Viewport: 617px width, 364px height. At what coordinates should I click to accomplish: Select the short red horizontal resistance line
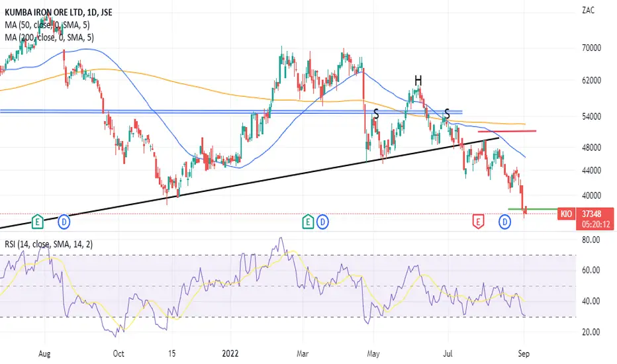[507, 131]
